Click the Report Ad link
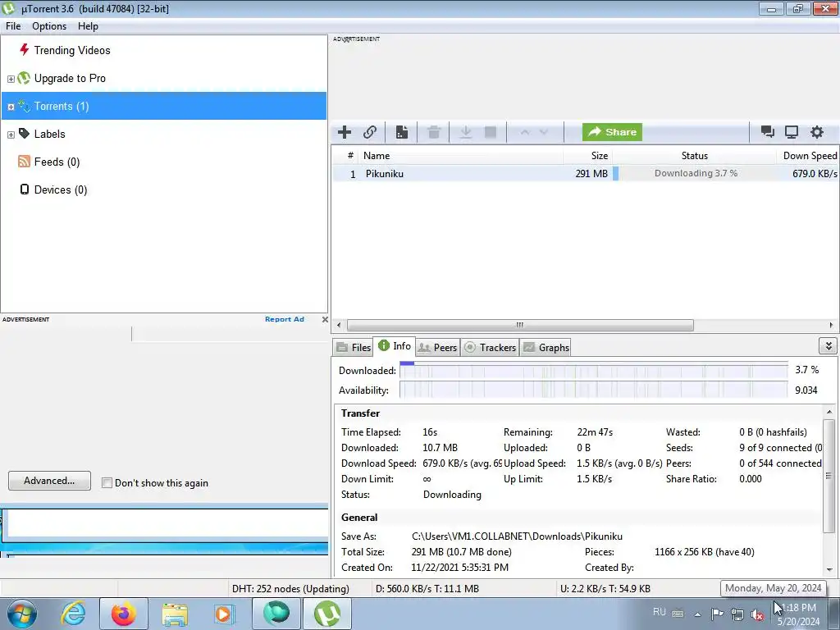Screen dimensions: 840x630 coord(285,319)
